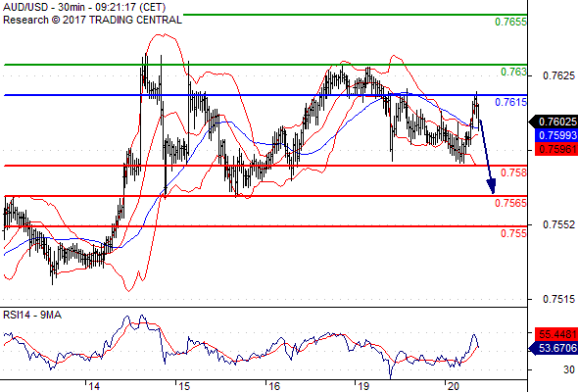Click the blue 0.7615 pivot label
The width and height of the screenshot is (578, 392).
(510, 102)
